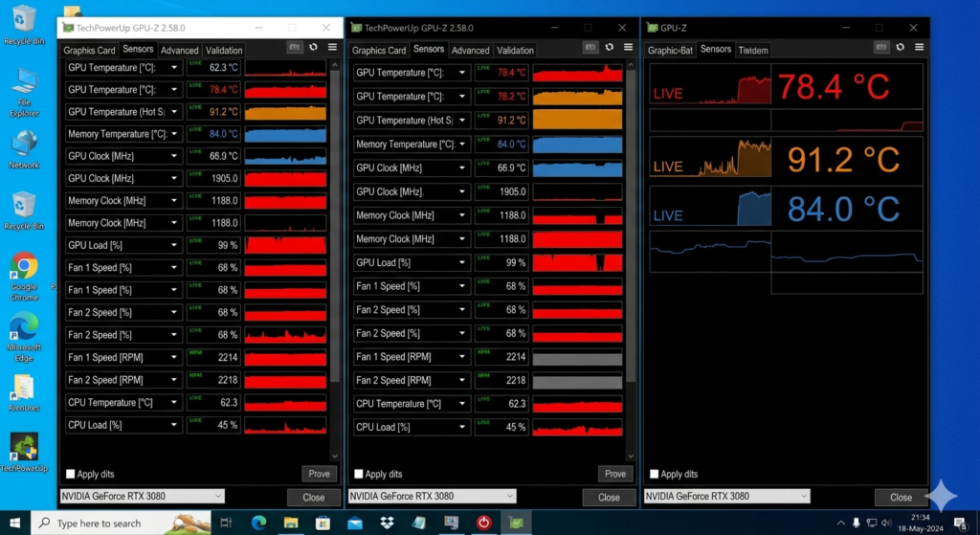Expand the Fan 2 Speed [RPM] dropdown in the middle window
This screenshot has height=535, width=980.
462,380
